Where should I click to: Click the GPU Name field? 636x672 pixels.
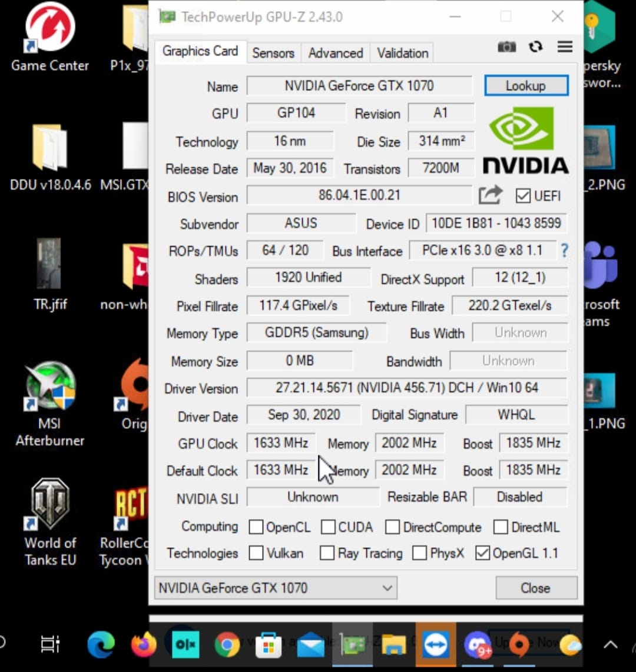coord(359,86)
